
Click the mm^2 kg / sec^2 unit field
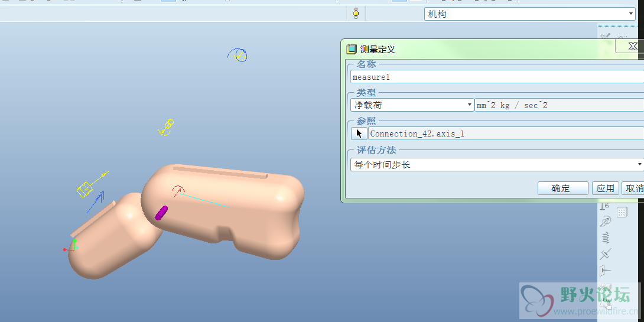point(560,105)
